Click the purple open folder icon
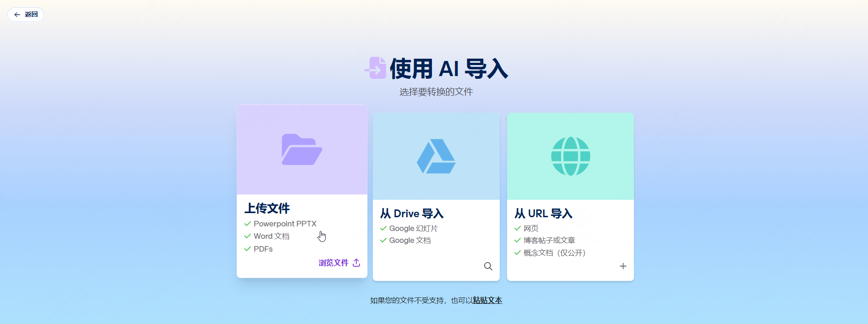The image size is (868, 324). [302, 149]
